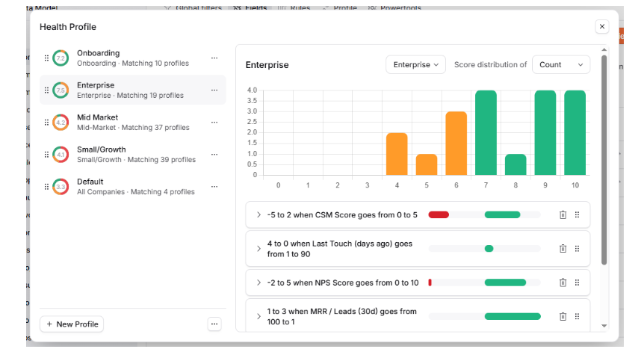Select the Default health profile

click(x=133, y=187)
